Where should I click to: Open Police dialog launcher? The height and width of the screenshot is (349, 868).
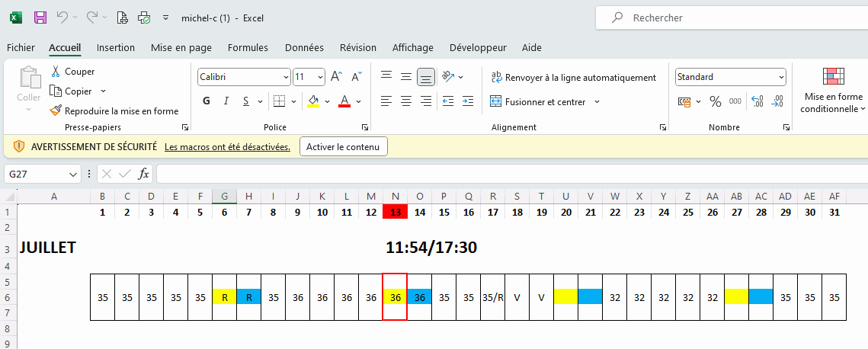365,127
